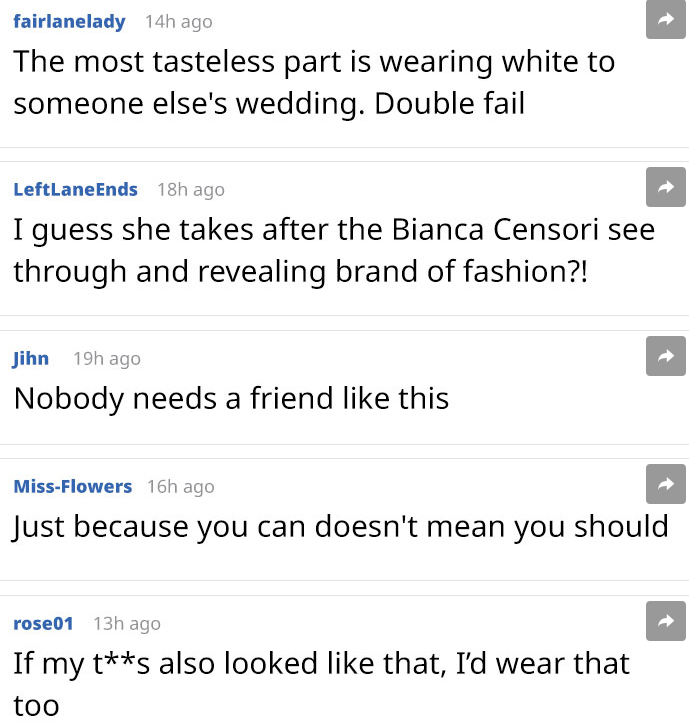Click the '14h ago' timestamp
Viewport: 689px width, 724px height.
[178, 21]
